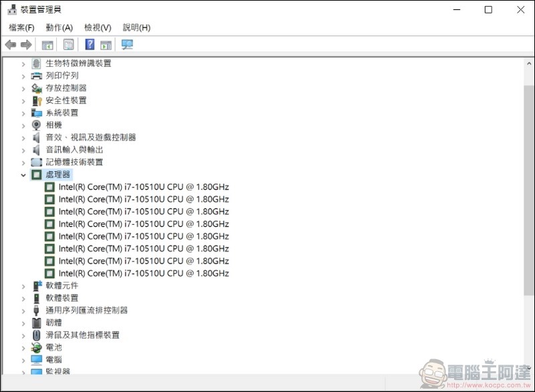
Task: Expand the 通用序列匯流排控制器 category
Action: (24, 310)
